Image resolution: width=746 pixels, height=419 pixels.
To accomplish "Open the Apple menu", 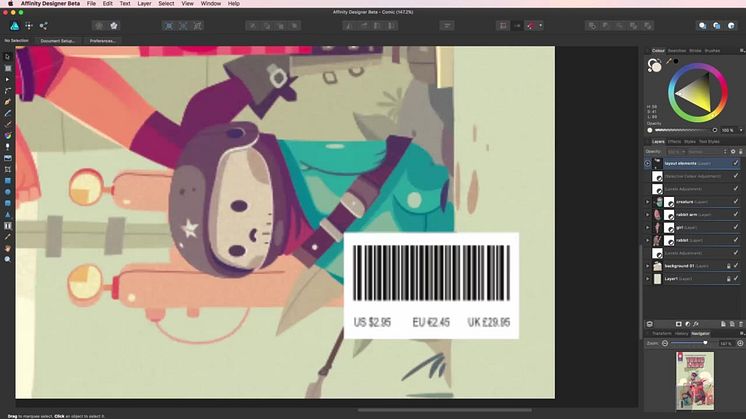I will pyautogui.click(x=10, y=3).
